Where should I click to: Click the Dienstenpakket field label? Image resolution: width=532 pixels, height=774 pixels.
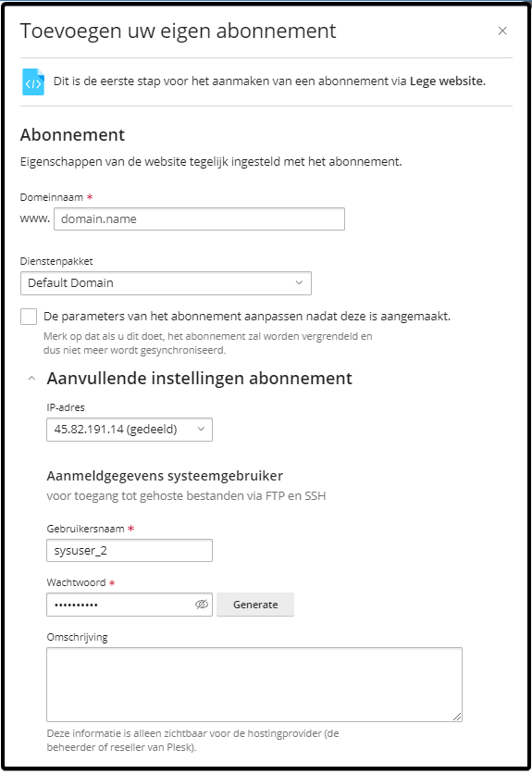click(56, 261)
